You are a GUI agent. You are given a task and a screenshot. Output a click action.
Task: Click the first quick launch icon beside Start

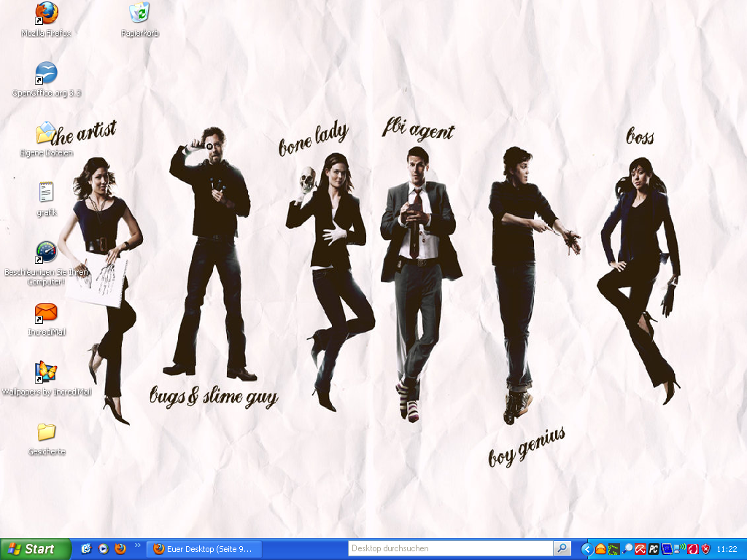click(x=86, y=549)
